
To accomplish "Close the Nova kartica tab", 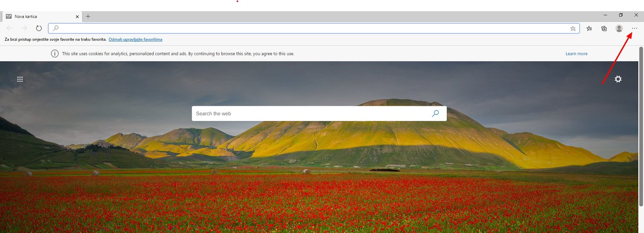I will coord(77,17).
